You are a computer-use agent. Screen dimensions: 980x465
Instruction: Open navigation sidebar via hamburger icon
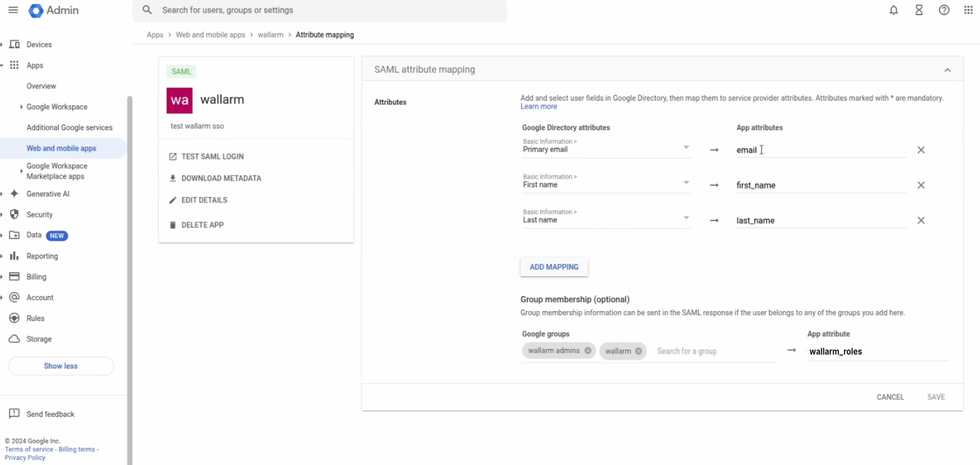[x=13, y=10]
